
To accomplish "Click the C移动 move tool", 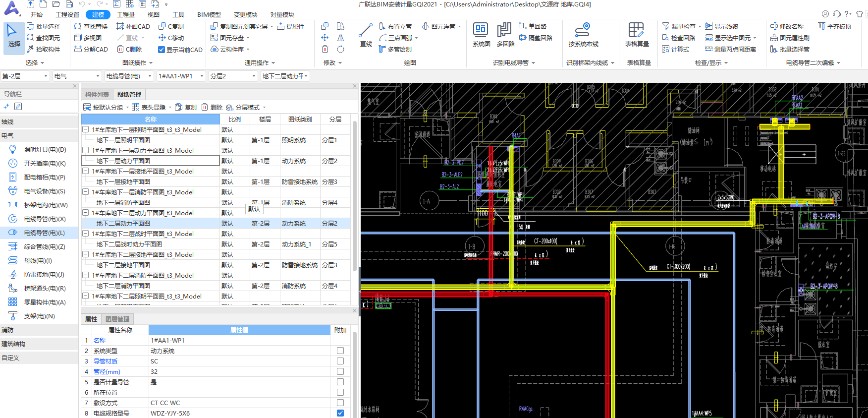I will point(171,38).
